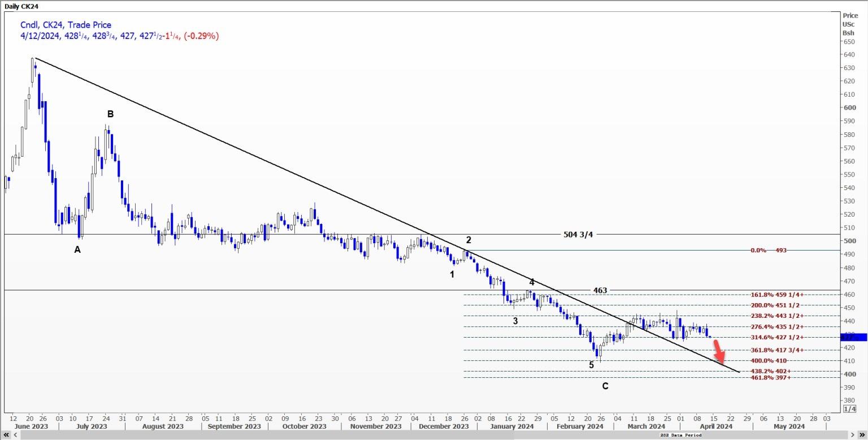Click the 'May 2024' month label
868x440 pixels.
789,426
